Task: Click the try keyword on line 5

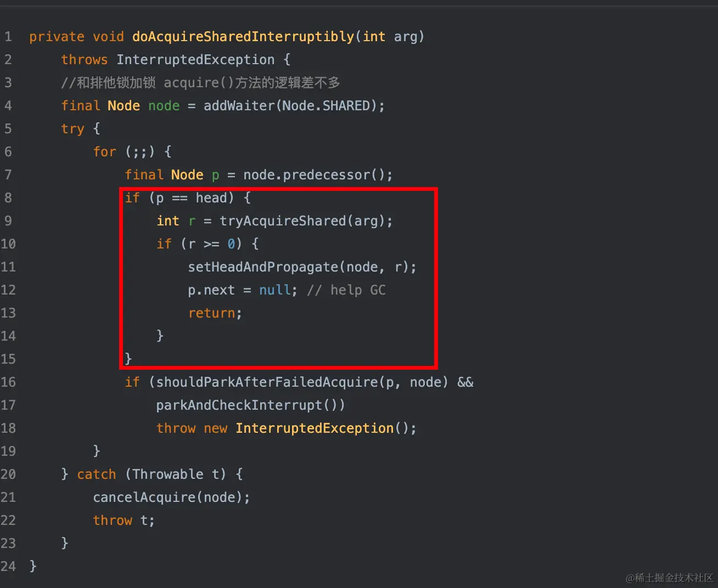Action: [x=72, y=129]
